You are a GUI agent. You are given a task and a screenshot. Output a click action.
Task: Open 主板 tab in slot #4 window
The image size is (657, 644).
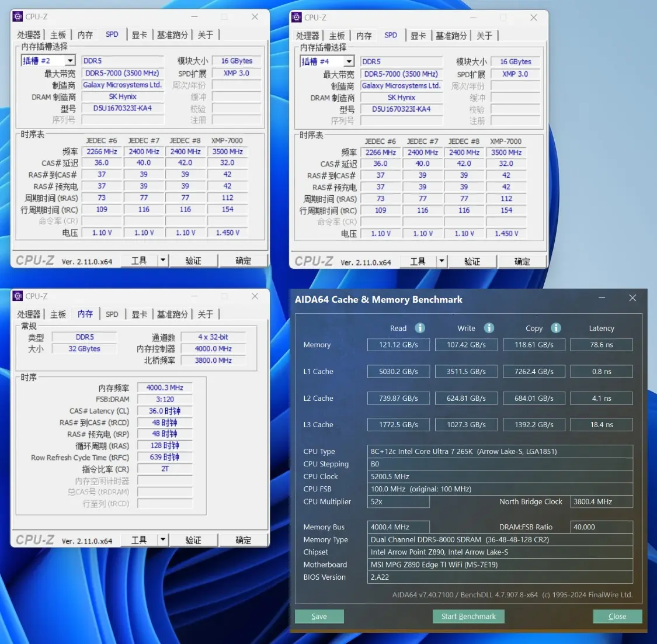[x=337, y=36]
